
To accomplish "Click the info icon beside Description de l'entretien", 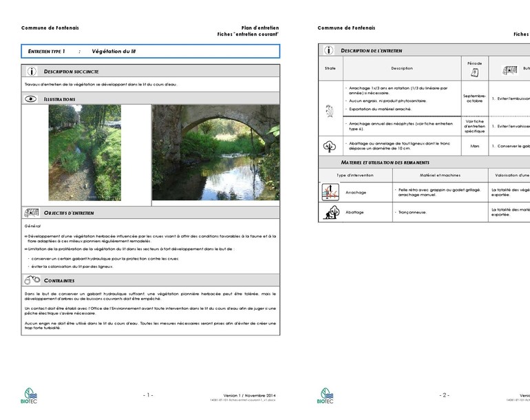I will coord(328,50).
